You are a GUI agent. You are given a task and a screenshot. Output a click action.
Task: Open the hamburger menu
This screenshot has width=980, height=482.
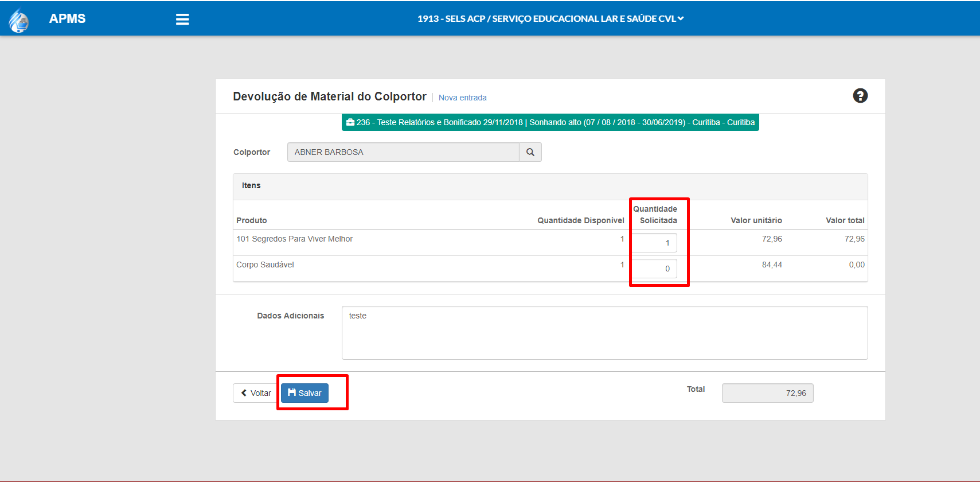182,20
